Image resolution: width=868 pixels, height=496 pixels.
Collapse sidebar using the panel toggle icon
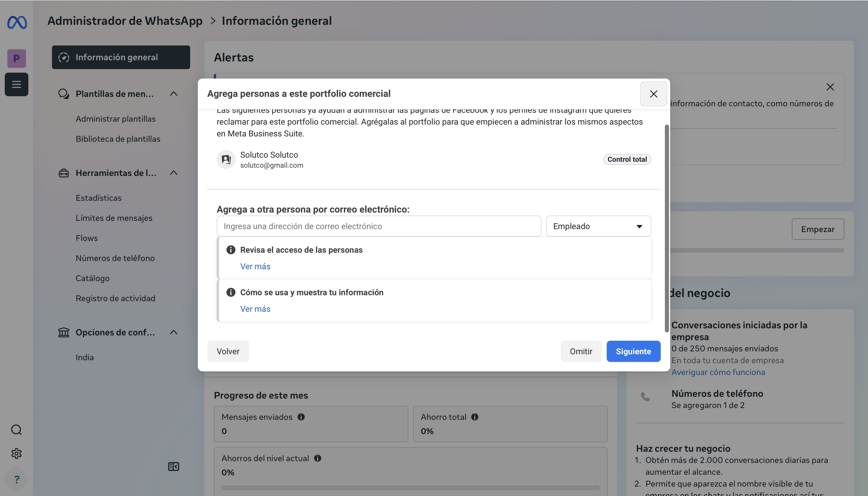coord(173,466)
